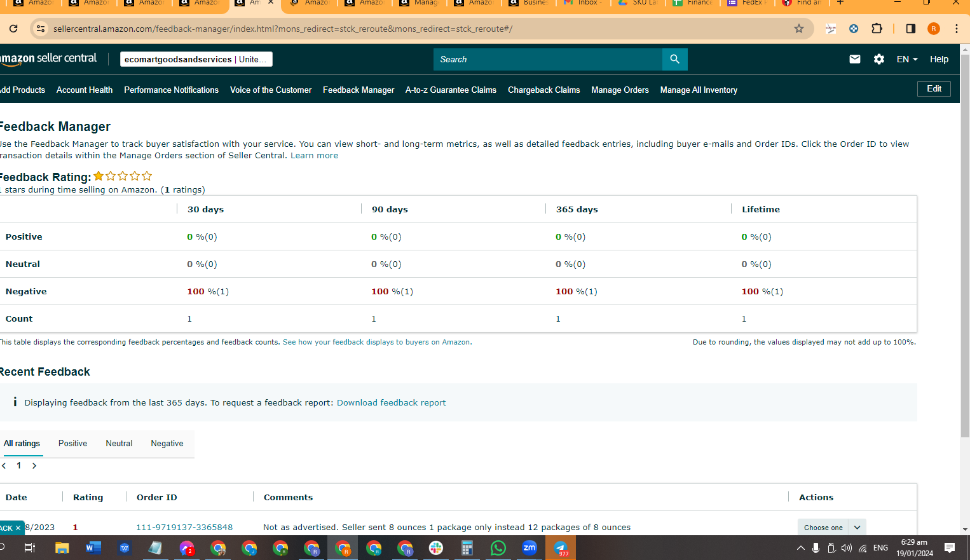
Task: Open Manage Orders menu item
Action: [x=620, y=90]
